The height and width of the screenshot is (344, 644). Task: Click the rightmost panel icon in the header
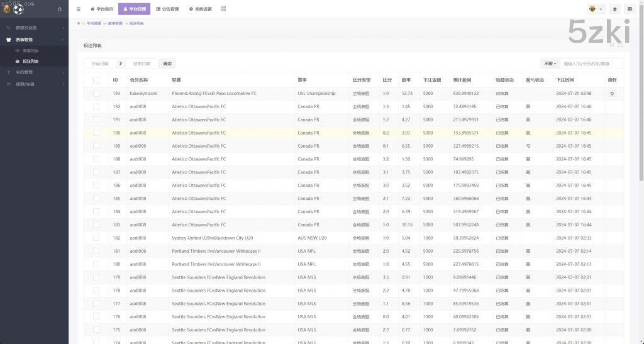[x=630, y=9]
